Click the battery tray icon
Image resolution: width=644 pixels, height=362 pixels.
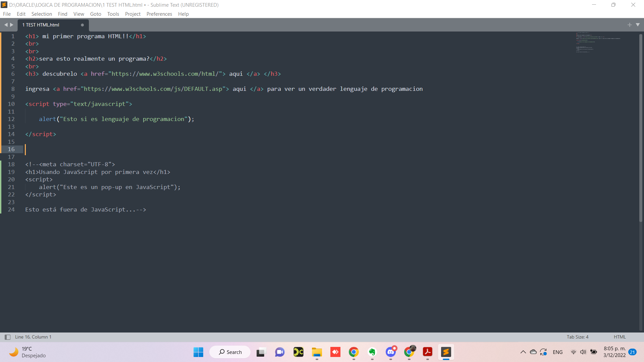(594, 352)
